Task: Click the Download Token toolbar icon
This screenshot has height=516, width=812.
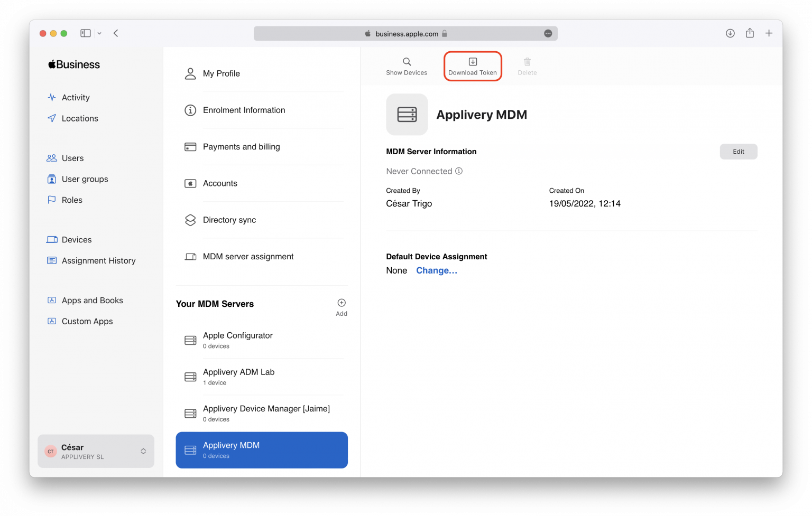Action: point(472,65)
